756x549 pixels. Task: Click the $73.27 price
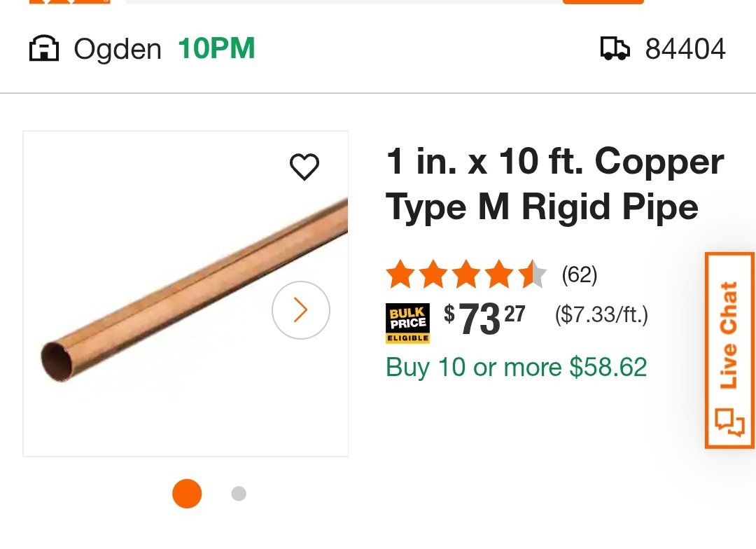(484, 319)
